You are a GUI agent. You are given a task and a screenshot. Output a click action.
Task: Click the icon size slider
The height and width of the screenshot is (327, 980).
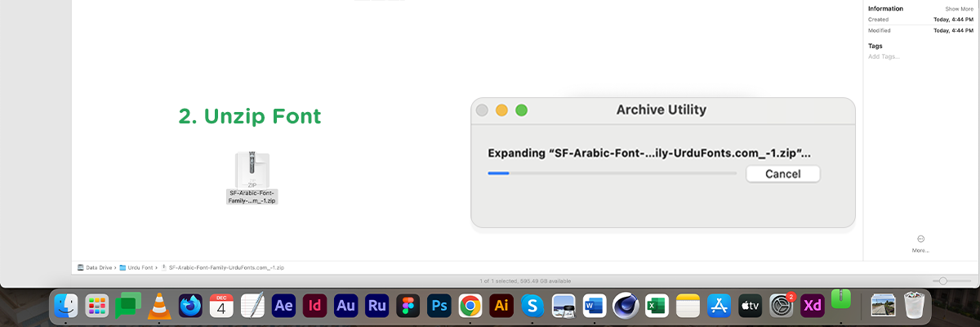(943, 280)
